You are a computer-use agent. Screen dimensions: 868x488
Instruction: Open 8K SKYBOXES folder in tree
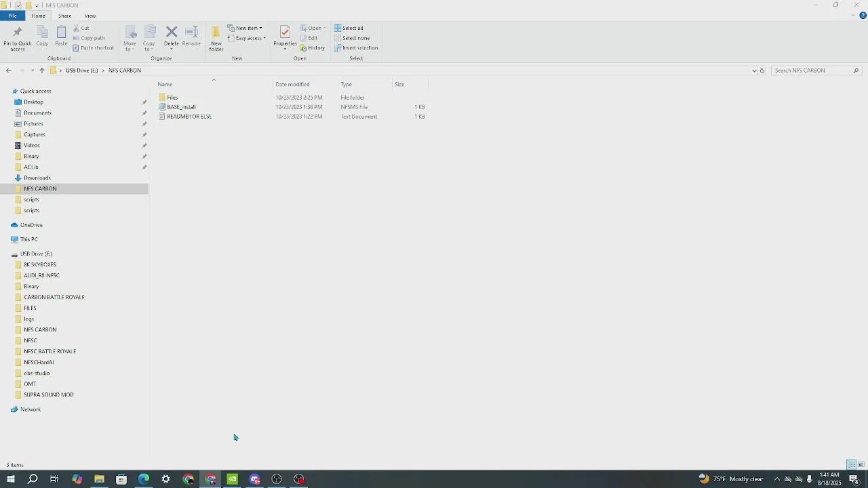(x=40, y=264)
